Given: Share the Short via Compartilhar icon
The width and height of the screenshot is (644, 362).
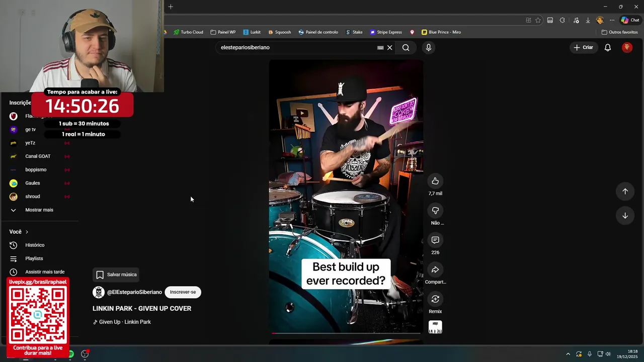Looking at the screenshot, I should pos(435,269).
